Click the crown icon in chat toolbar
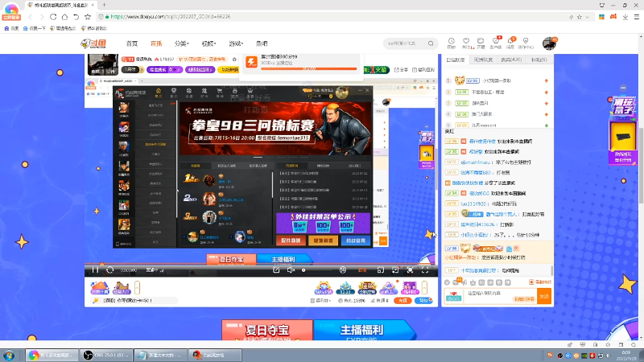 [x=473, y=282]
